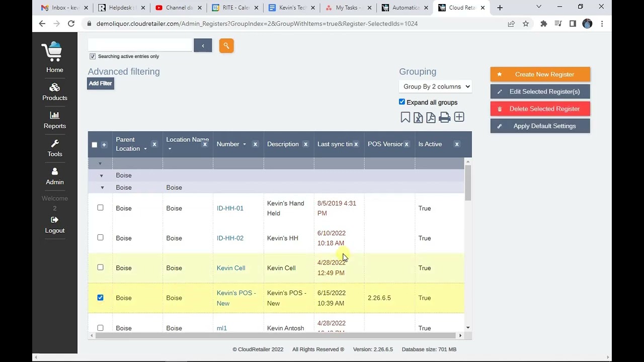Open the ID-HH-01 register link
The height and width of the screenshot is (362, 644).
click(x=230, y=208)
